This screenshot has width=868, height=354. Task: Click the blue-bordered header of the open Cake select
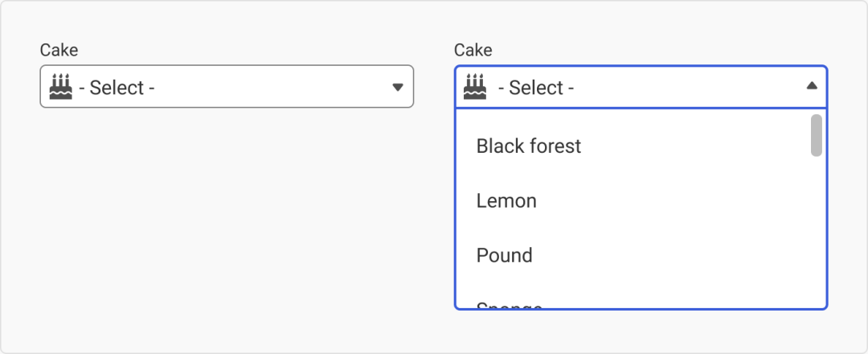(x=641, y=87)
